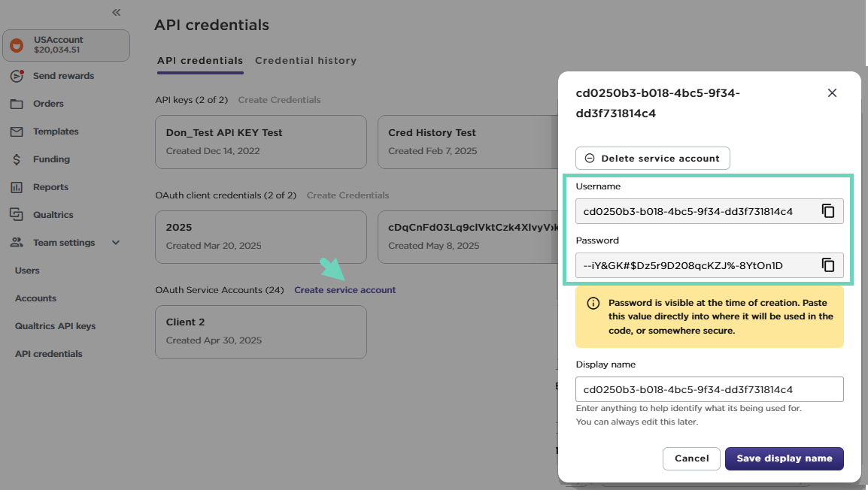Open Qualtrics integration icon

[17, 215]
